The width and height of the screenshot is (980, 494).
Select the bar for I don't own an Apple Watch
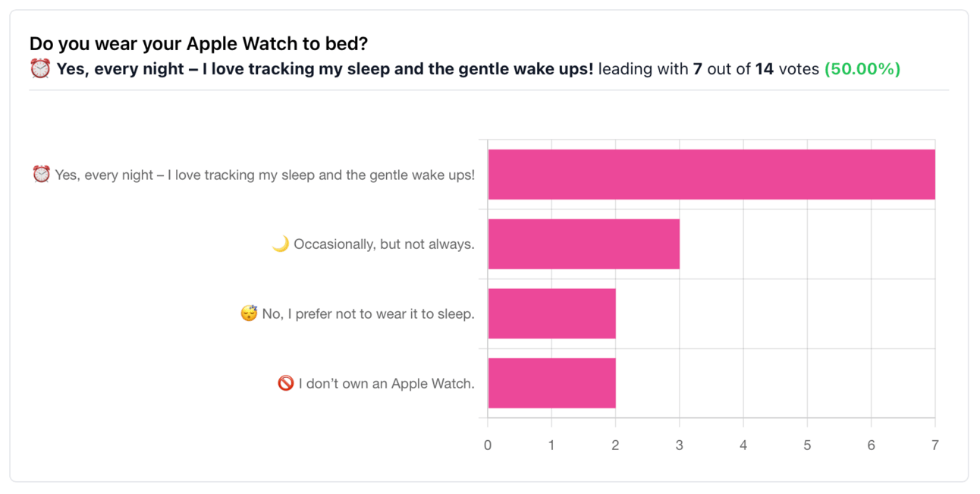click(551, 383)
